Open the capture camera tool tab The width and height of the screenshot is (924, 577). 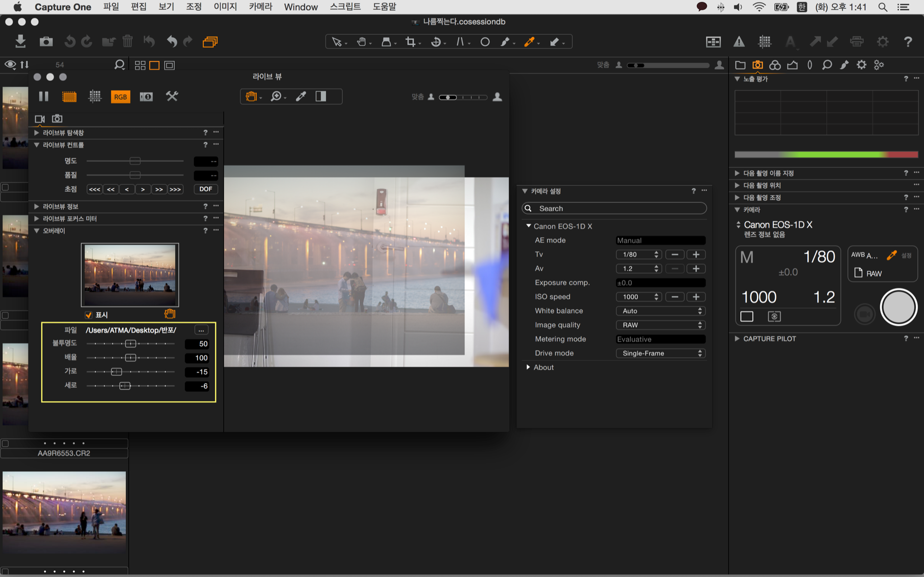757,65
